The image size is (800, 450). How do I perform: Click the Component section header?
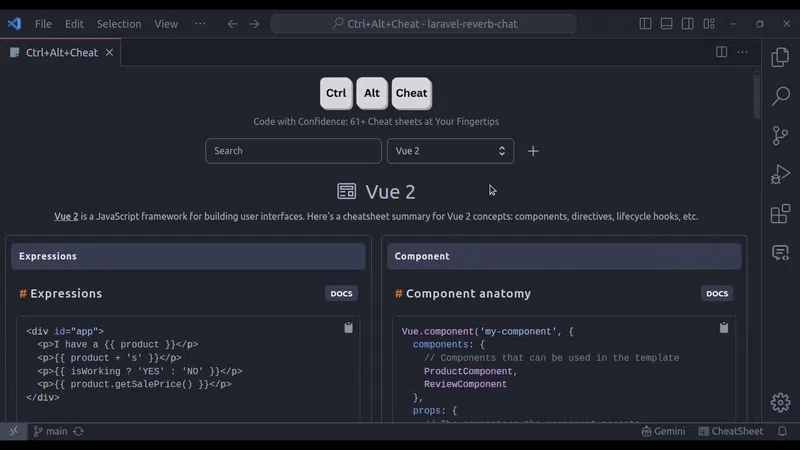coord(564,256)
